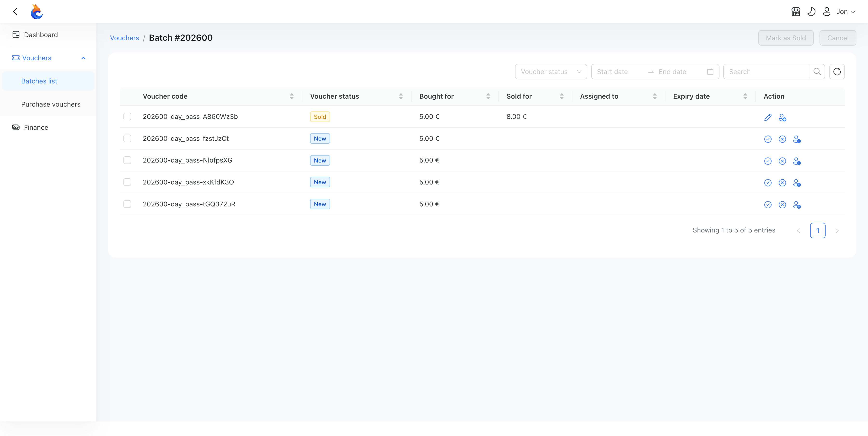Open the Voucher status filter dropdown
The width and height of the screenshot is (868, 436).
pyautogui.click(x=551, y=71)
